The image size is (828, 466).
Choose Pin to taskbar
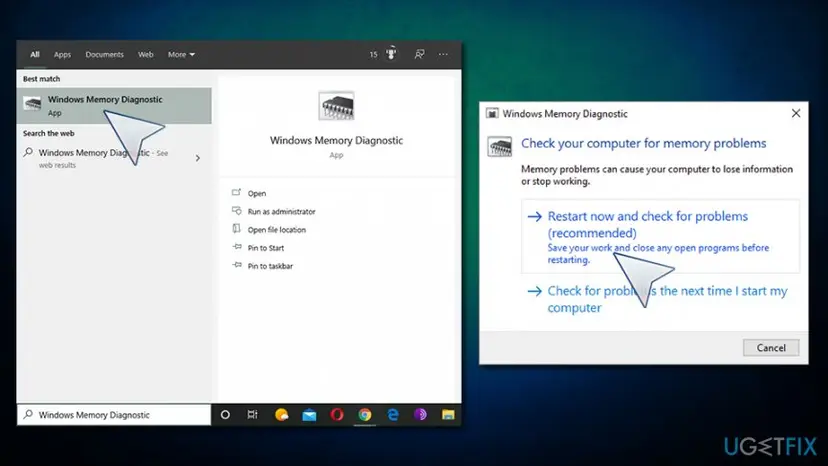(270, 266)
